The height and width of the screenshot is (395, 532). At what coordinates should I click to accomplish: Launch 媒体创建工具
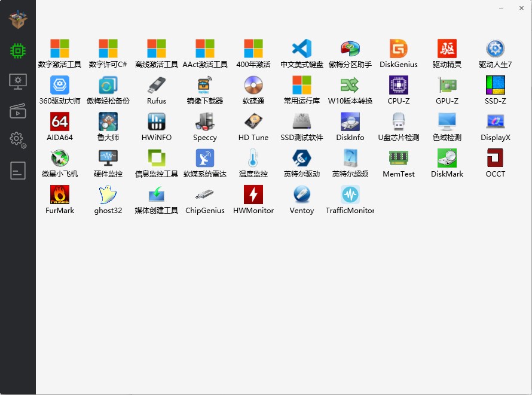pos(157,200)
